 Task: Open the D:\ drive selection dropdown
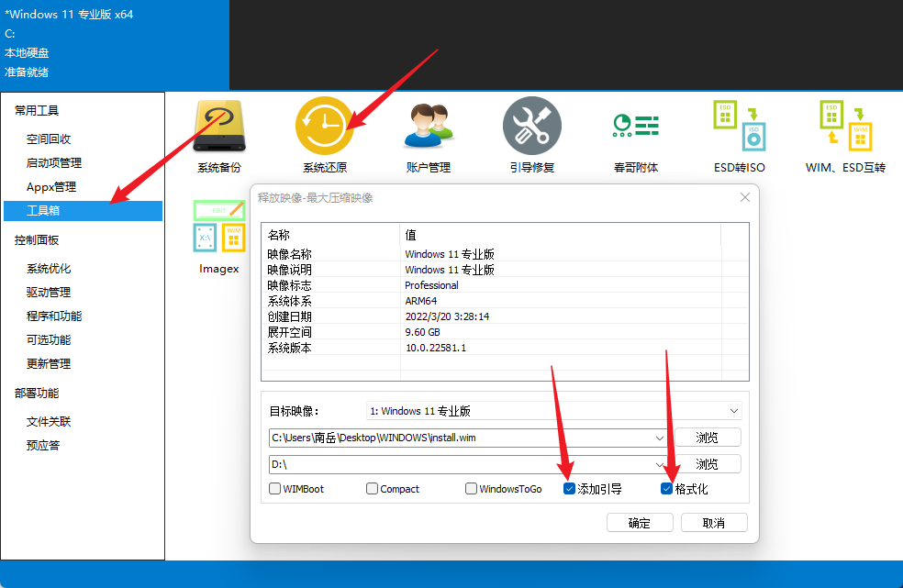660,463
